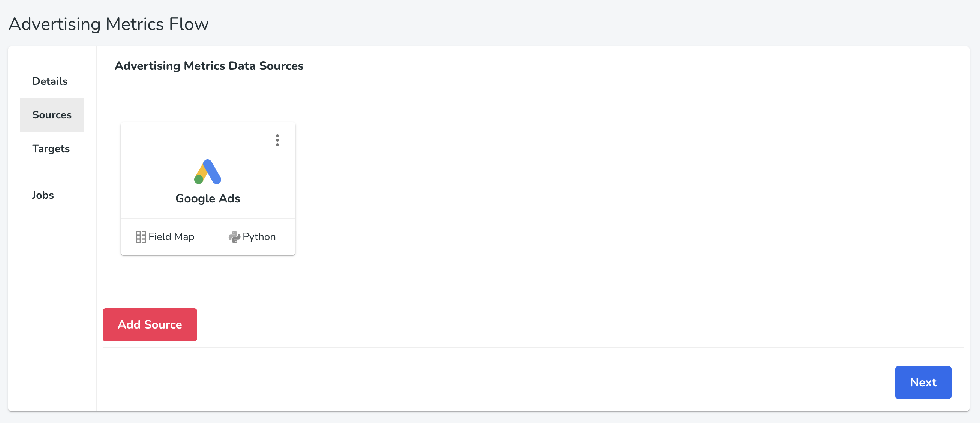Open the Field Map section of the card
Screen dimensions: 980x423
(165, 237)
